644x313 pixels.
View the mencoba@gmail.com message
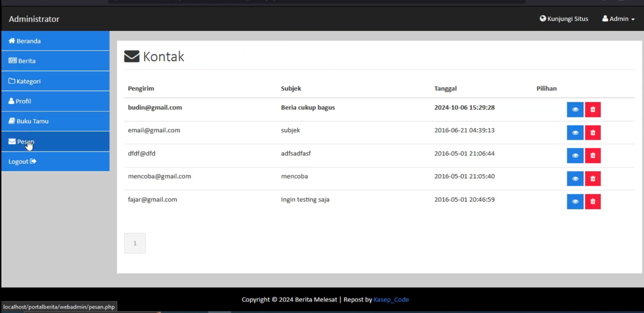[575, 179]
